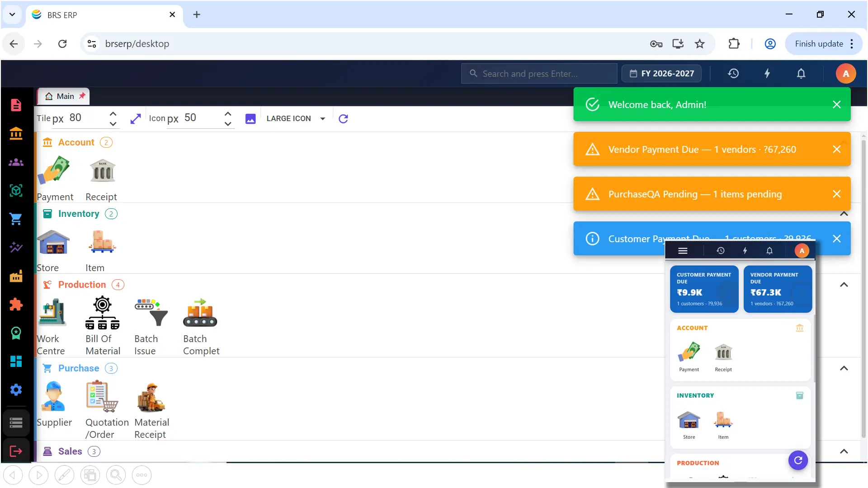The width and height of the screenshot is (868, 488).
Task: Open the Material Receipt tile
Action: tap(151, 410)
